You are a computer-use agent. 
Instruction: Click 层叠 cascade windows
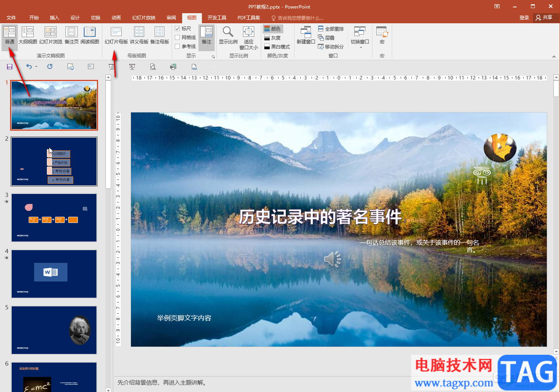point(326,38)
